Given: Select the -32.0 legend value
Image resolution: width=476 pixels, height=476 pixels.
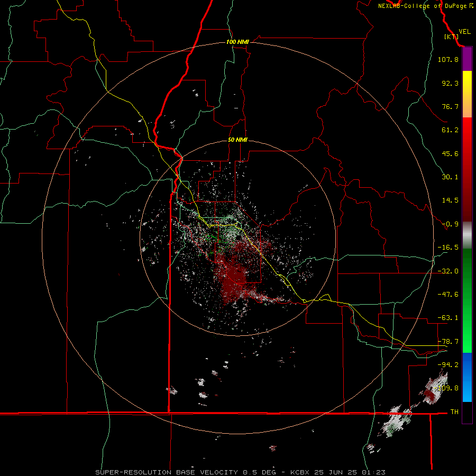Looking at the screenshot, I should pyautogui.click(x=448, y=271).
